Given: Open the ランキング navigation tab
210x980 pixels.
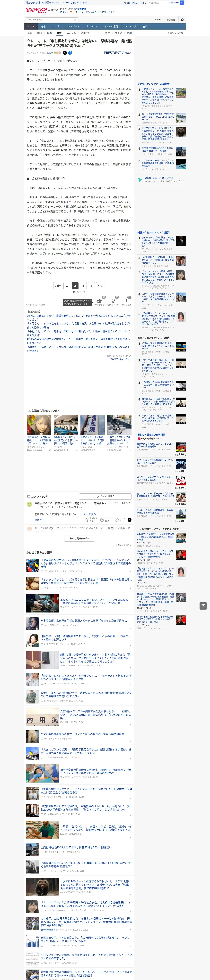Looking at the screenshot, I should pyautogui.click(x=130, y=27).
